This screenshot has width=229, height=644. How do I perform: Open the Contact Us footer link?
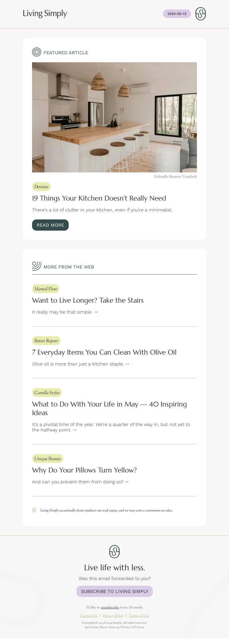pyautogui.click(x=89, y=616)
